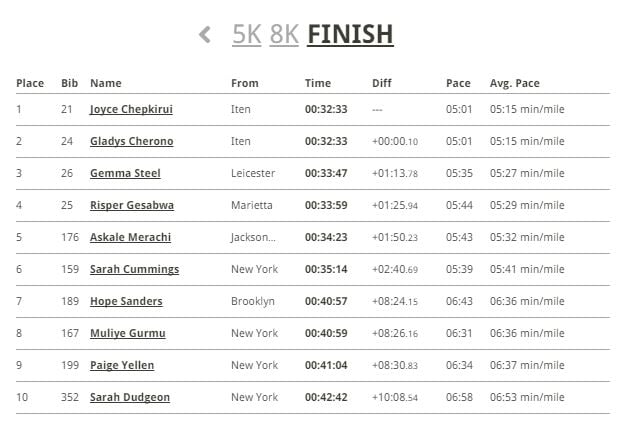Click the Bib column header
644x429 pixels.
(69, 83)
